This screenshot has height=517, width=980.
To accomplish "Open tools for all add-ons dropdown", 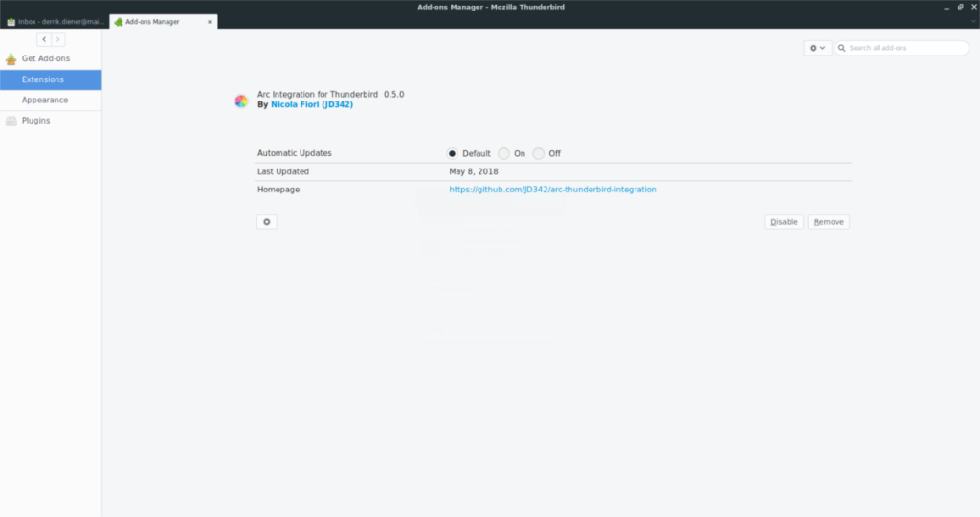I will point(817,48).
